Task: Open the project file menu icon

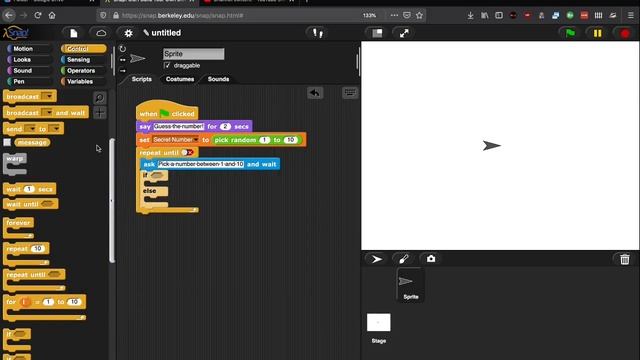Action: click(73, 33)
